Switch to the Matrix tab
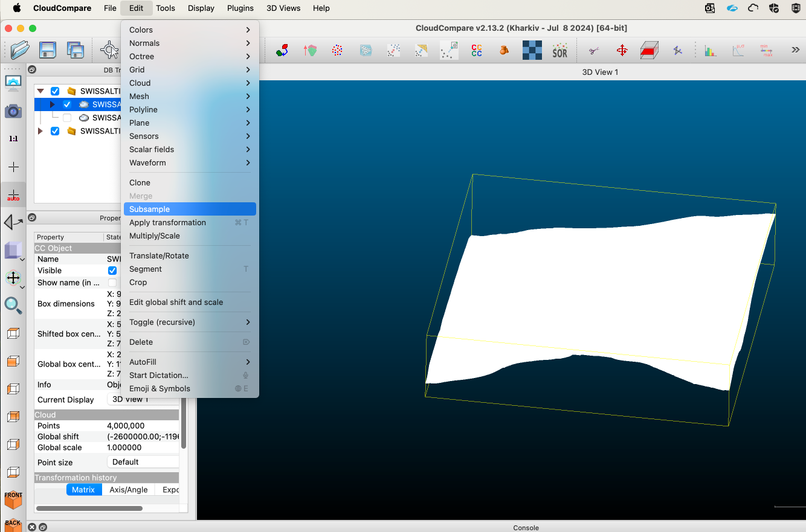806x532 pixels. point(83,490)
